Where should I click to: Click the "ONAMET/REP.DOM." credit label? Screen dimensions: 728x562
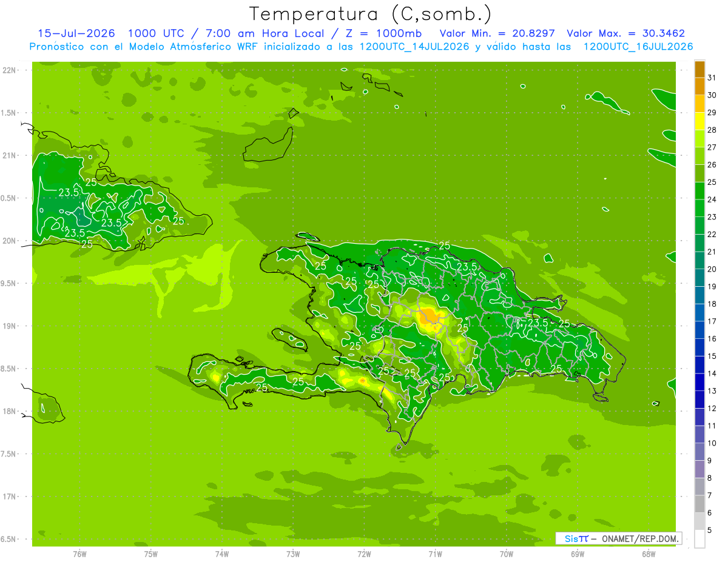pyautogui.click(x=639, y=538)
